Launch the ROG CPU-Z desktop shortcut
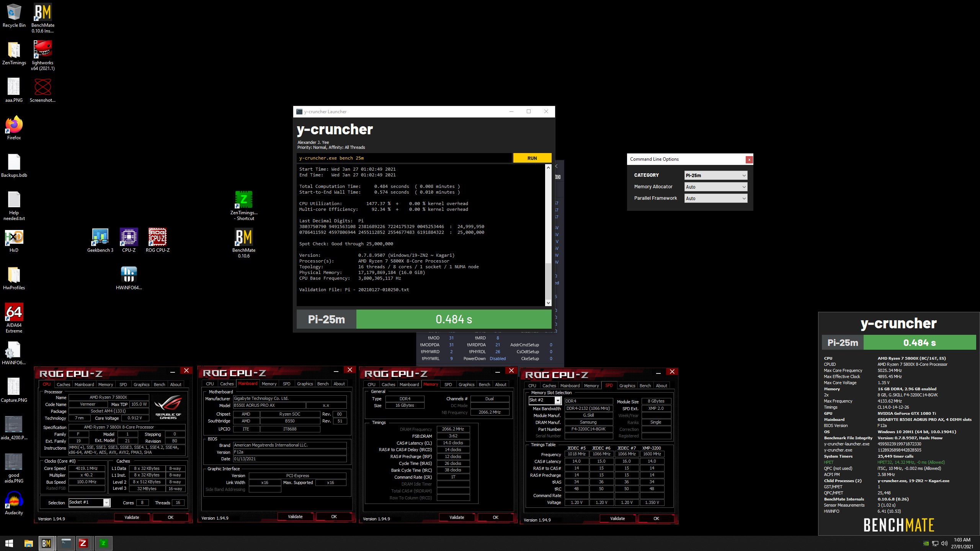Image resolution: width=980 pixels, height=551 pixels. pyautogui.click(x=157, y=241)
